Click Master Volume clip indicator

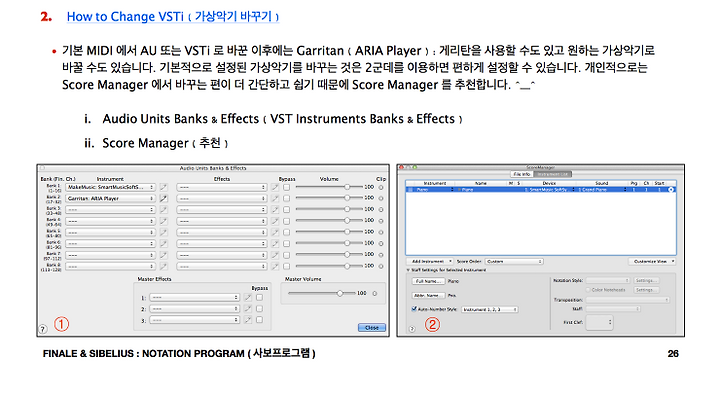click(375, 294)
